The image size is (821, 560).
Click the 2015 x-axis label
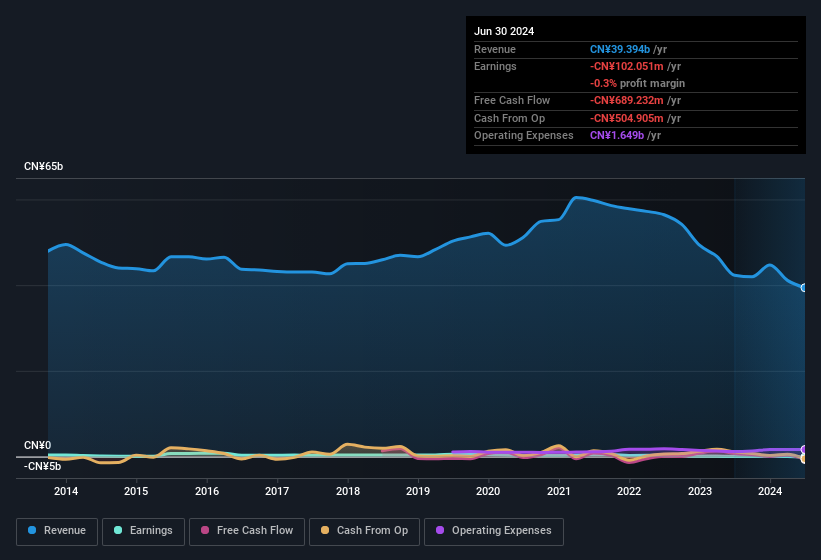click(136, 491)
